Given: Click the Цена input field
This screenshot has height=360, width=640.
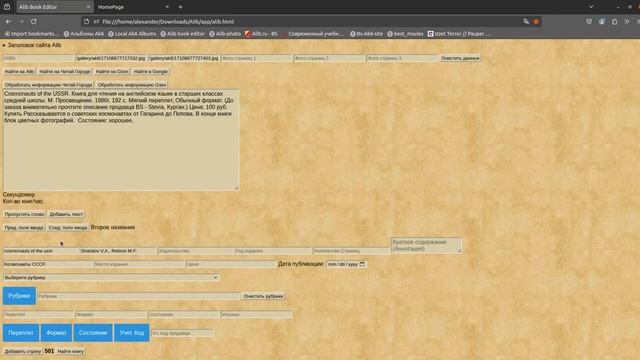Looking at the screenshot, I should coord(231,264).
